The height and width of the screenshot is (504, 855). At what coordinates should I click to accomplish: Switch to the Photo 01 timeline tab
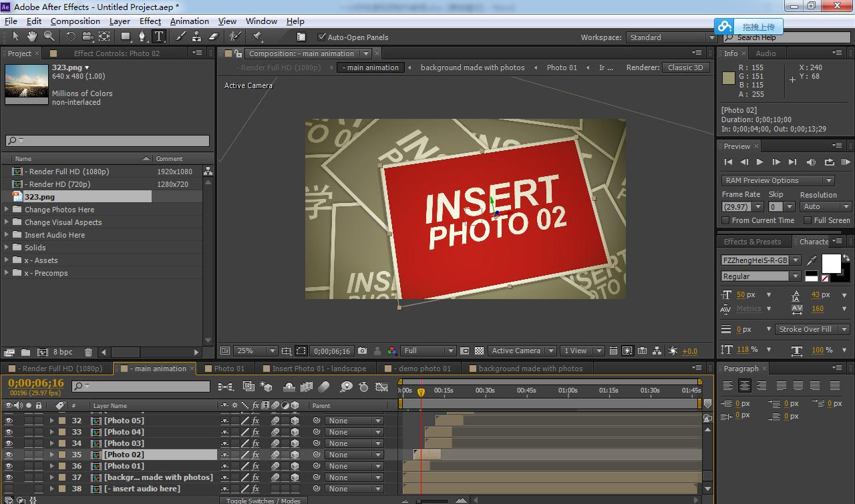(229, 368)
